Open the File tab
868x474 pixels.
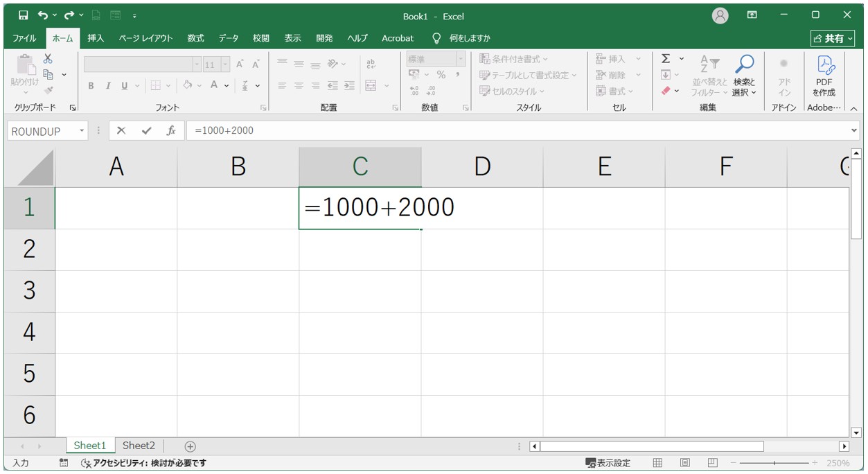tap(24, 38)
